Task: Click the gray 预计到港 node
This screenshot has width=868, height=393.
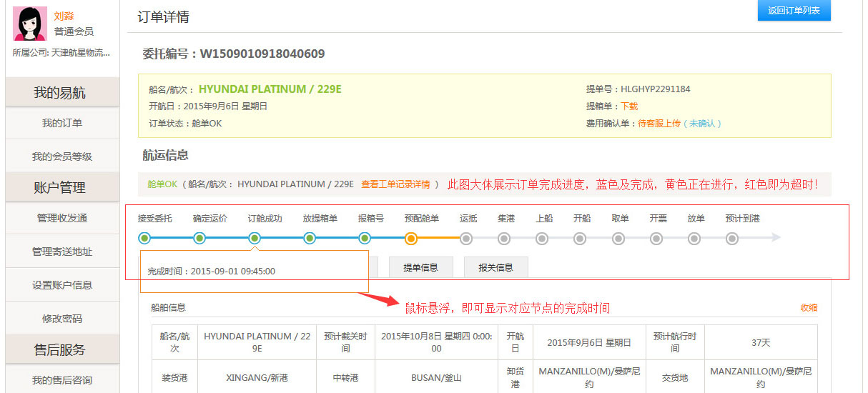Action: pos(731,239)
